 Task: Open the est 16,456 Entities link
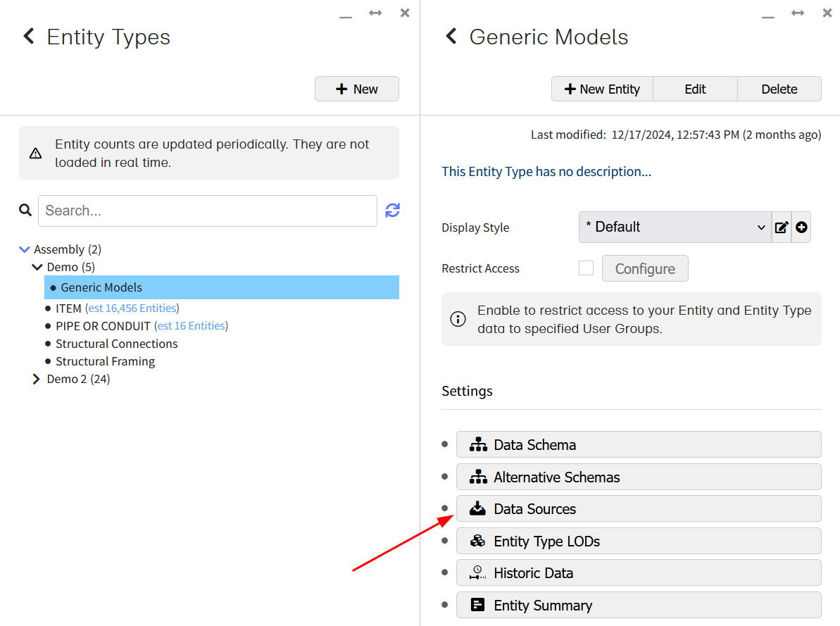coord(132,308)
